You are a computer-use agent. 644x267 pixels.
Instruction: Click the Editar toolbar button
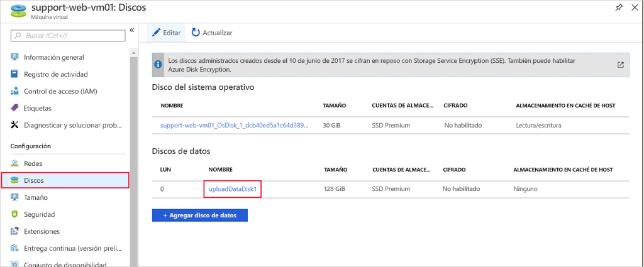tap(166, 33)
